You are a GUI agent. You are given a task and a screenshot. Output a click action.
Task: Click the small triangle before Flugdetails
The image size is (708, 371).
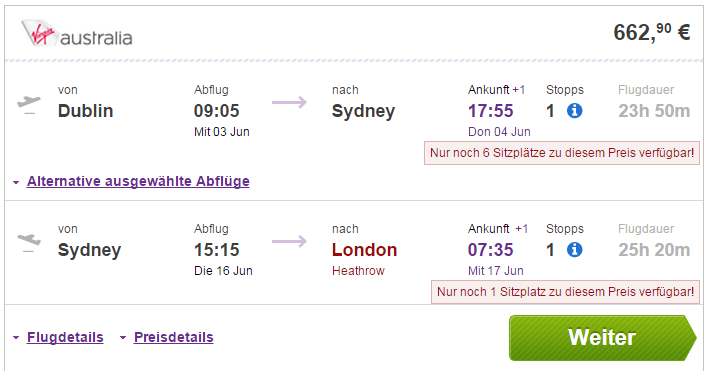click(x=16, y=338)
